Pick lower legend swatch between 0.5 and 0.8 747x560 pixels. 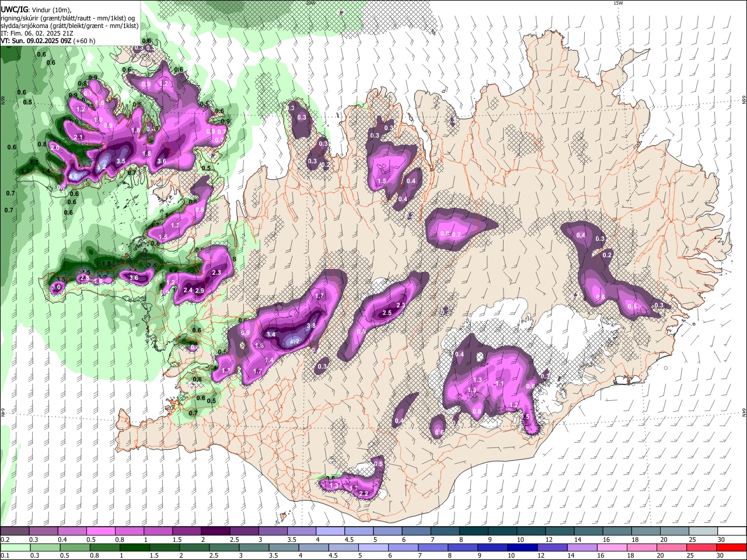click(75, 547)
